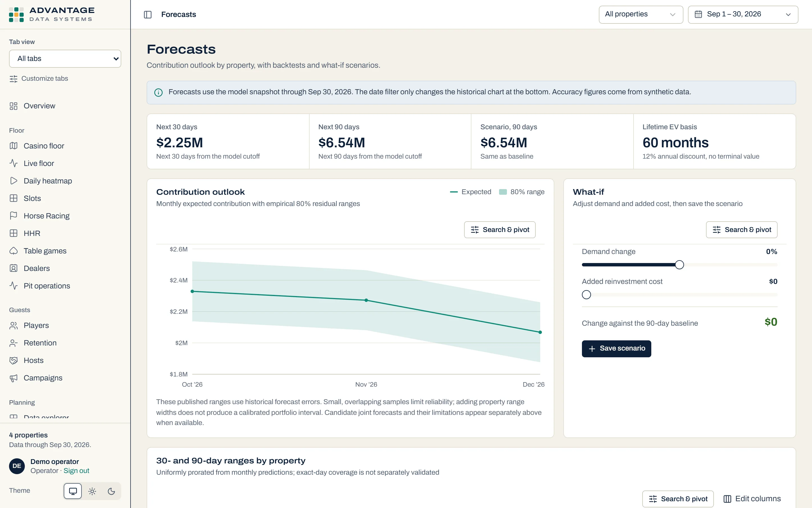
Task: Click Save scenario button
Action: pos(616,349)
